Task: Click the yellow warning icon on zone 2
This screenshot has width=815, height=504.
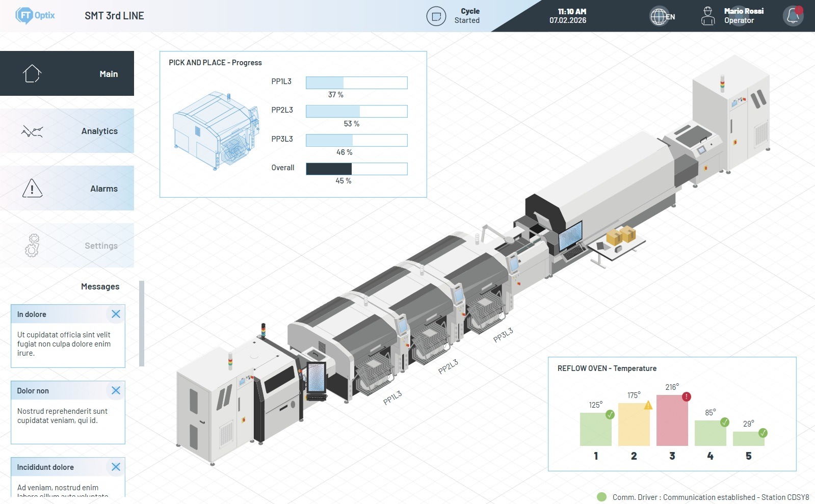Action: (x=648, y=405)
